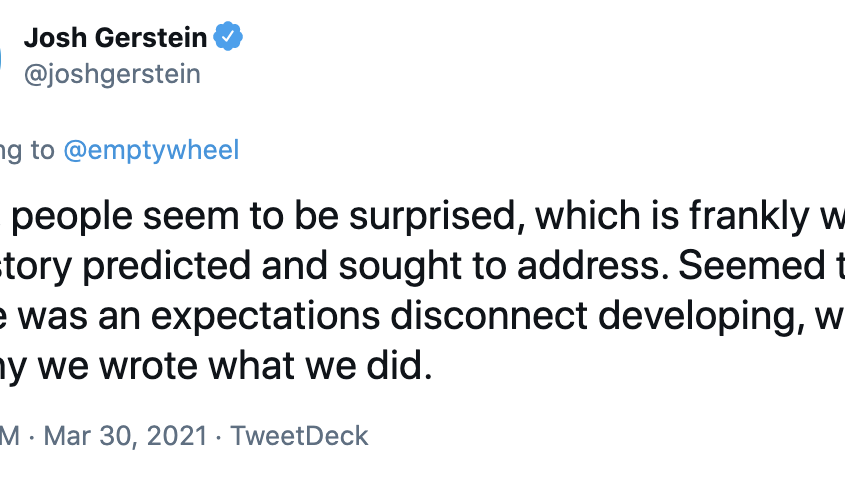Click the word 'predicted' in the tweet
This screenshot has width=845, height=480.
(x=167, y=266)
